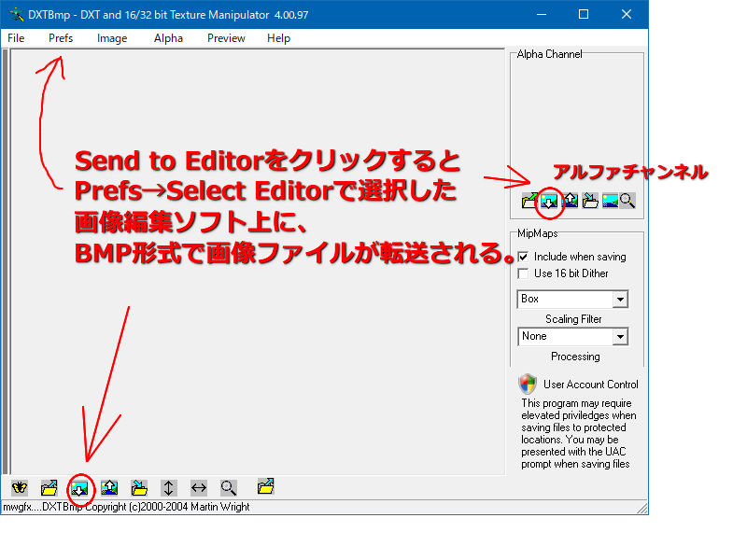Close the DXTBmp window
747x560 pixels.
click(x=627, y=14)
